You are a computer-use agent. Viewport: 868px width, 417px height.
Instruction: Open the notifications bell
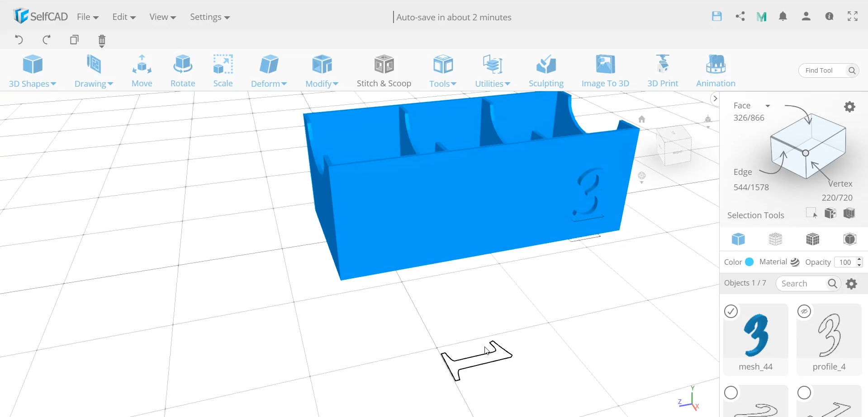783,16
